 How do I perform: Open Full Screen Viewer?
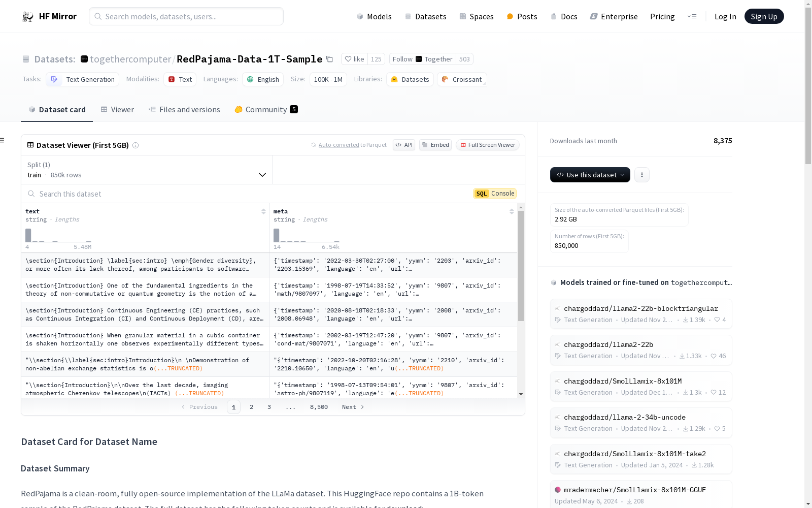[488, 145]
